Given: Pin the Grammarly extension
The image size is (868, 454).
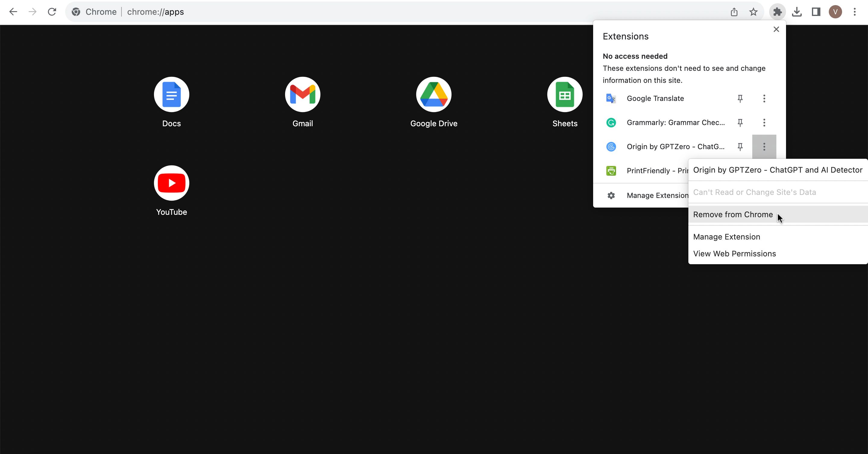Looking at the screenshot, I should (x=740, y=123).
